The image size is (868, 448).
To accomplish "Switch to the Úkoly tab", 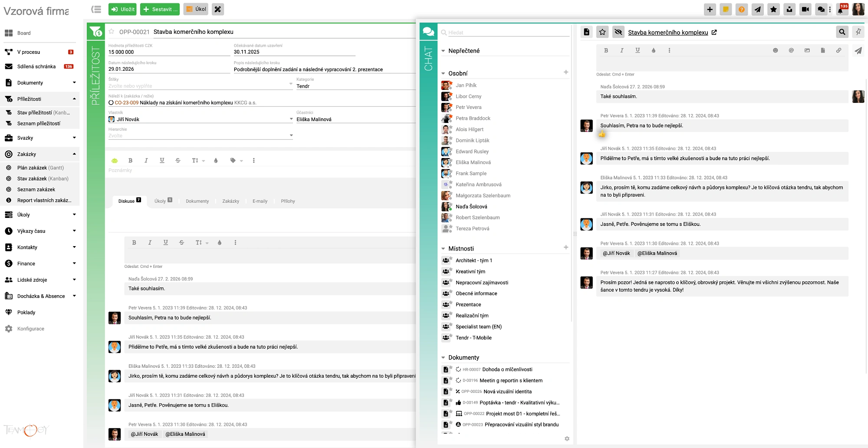I will (x=163, y=201).
